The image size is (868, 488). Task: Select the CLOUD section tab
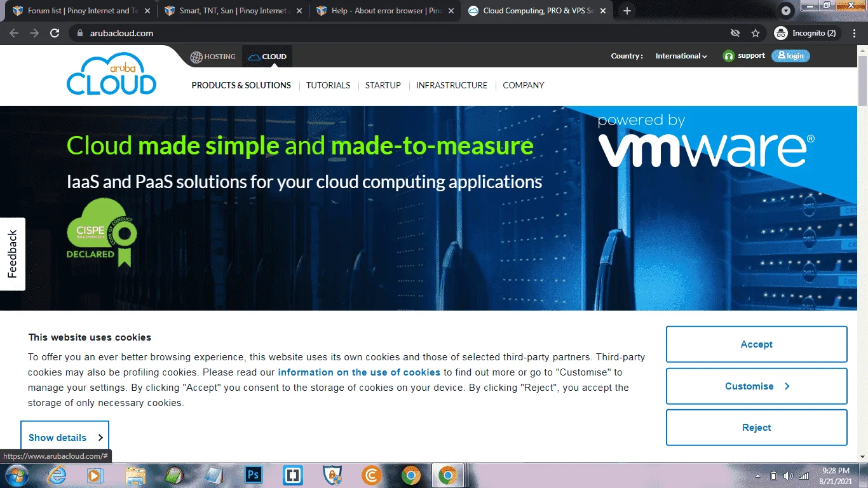point(268,57)
